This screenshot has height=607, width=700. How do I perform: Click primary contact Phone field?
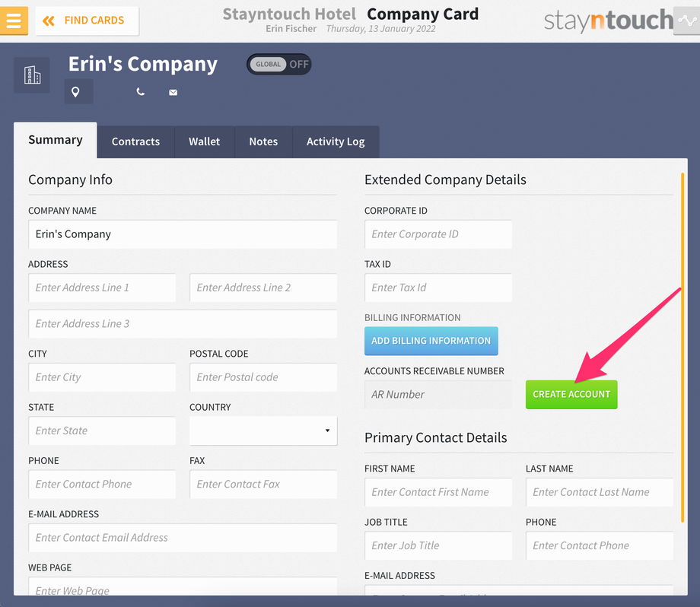coord(600,546)
